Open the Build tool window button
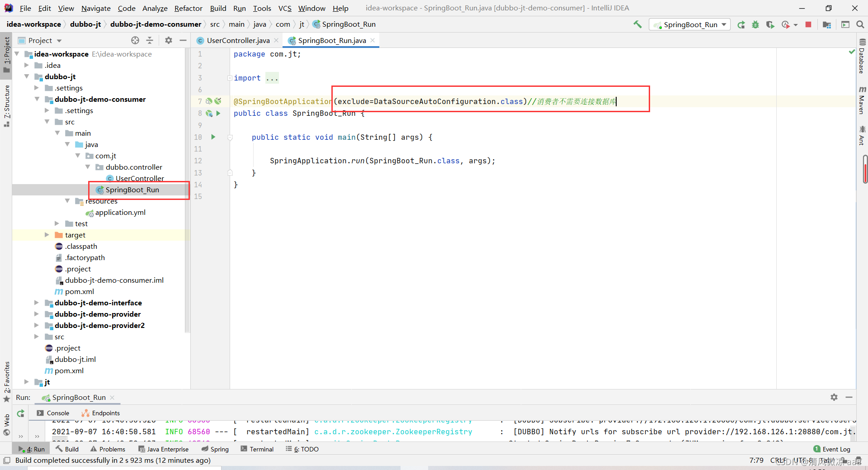The width and height of the screenshot is (868, 470). [x=67, y=449]
